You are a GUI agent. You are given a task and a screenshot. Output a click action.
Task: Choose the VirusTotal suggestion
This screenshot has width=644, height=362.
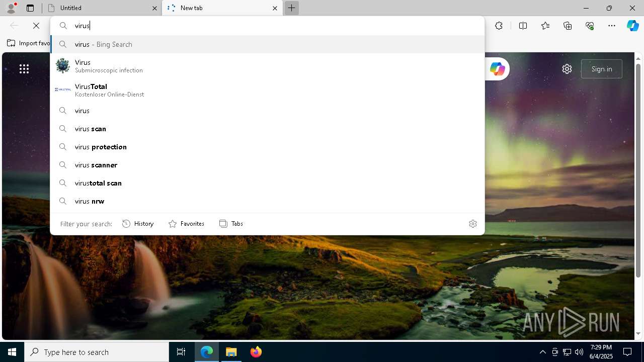tap(267, 90)
